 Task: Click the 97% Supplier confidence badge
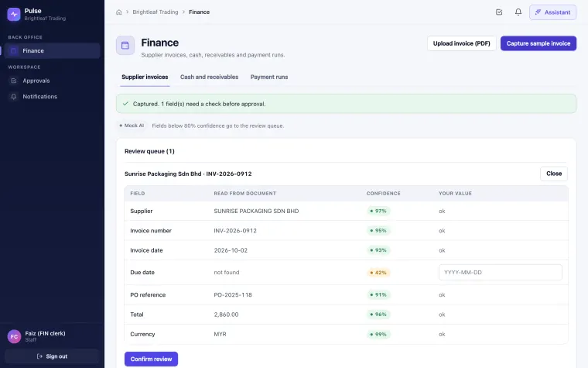[378, 211]
